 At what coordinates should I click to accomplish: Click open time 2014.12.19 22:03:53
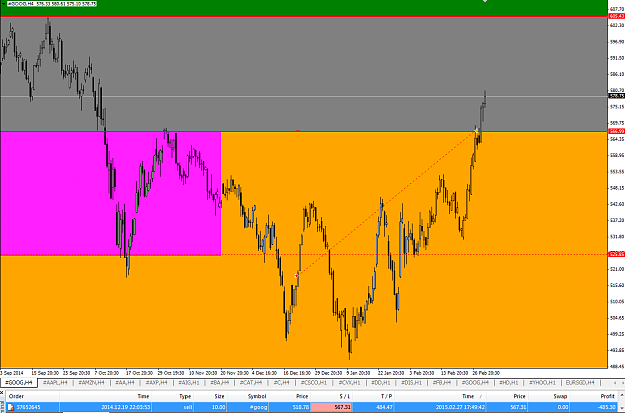pyautogui.click(x=126, y=407)
